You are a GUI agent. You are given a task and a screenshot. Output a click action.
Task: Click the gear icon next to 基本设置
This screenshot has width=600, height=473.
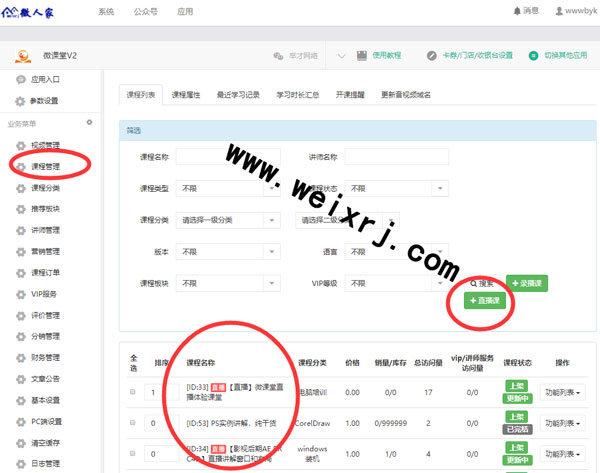pos(21,400)
